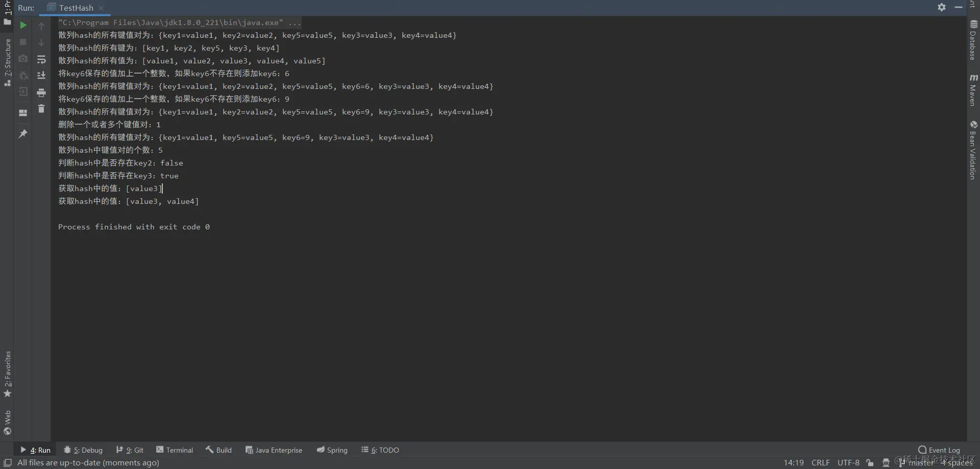Click the output line ending with key6: 6
Screen dimensions: 980x469
pos(174,74)
